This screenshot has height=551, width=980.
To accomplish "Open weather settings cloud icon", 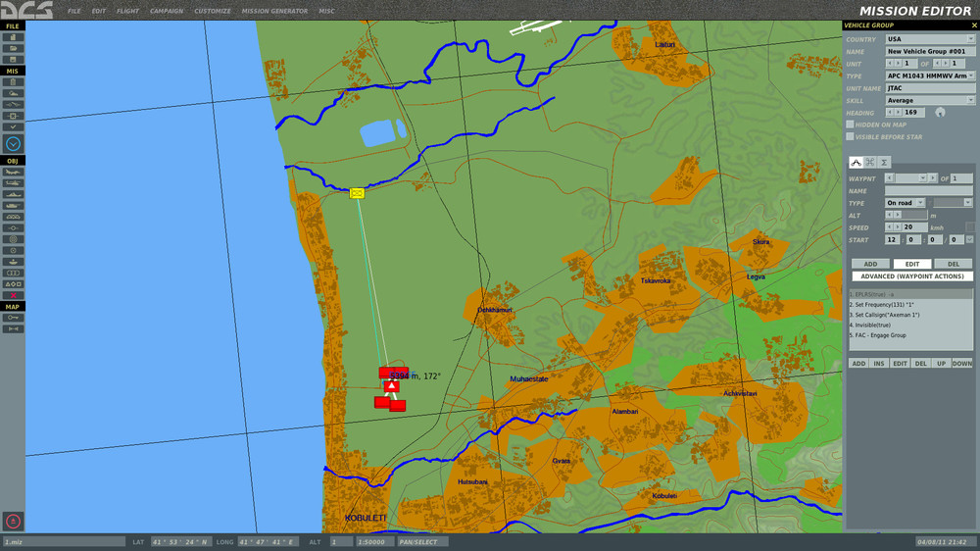I will (13, 93).
